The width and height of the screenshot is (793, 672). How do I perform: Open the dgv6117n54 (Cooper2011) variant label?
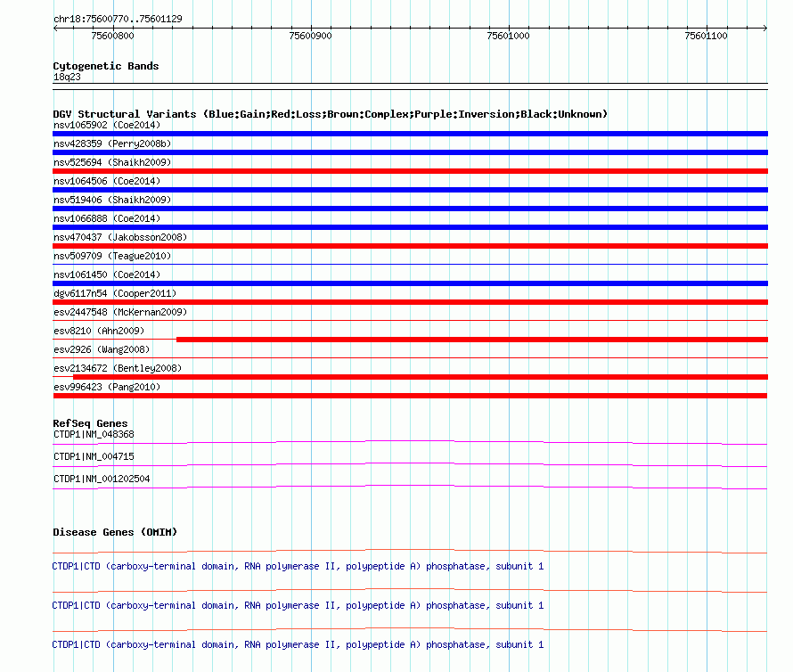tap(115, 293)
